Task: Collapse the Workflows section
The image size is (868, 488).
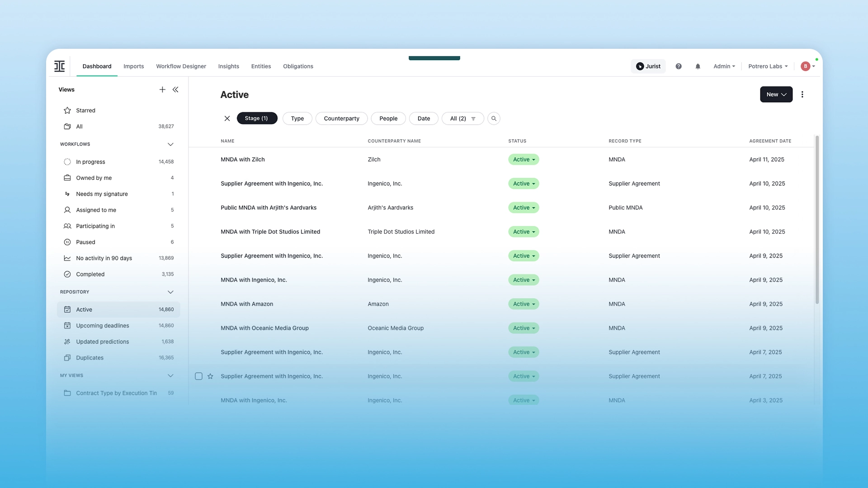Action: pyautogui.click(x=170, y=144)
